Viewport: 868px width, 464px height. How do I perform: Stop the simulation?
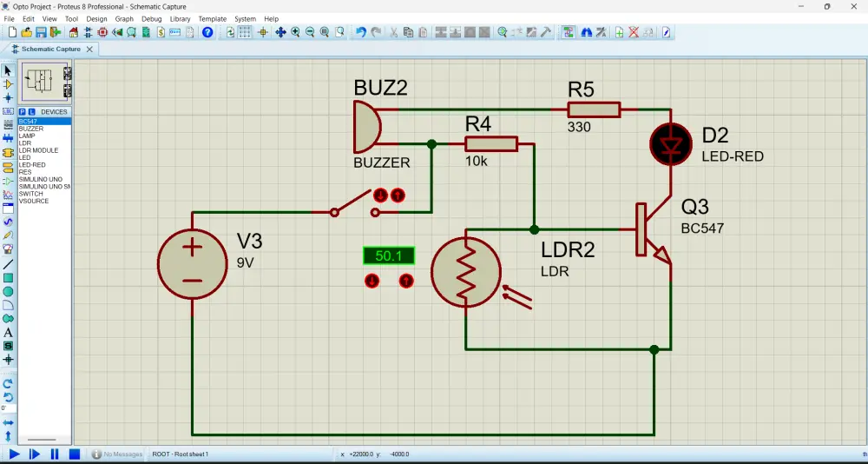[x=74, y=454]
